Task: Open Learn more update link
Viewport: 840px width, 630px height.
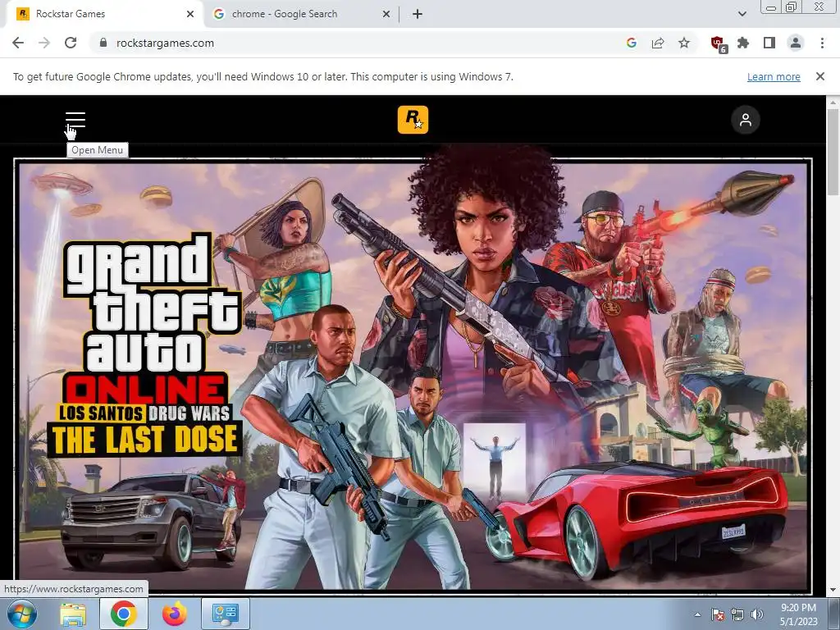Action: [774, 76]
